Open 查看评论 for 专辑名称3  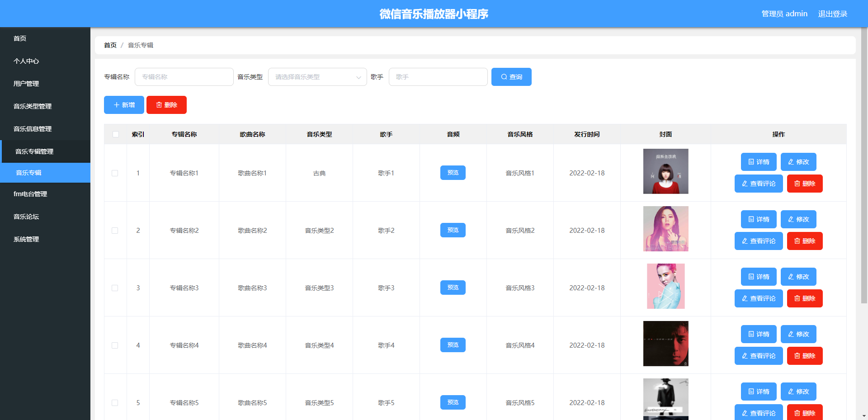[758, 298]
